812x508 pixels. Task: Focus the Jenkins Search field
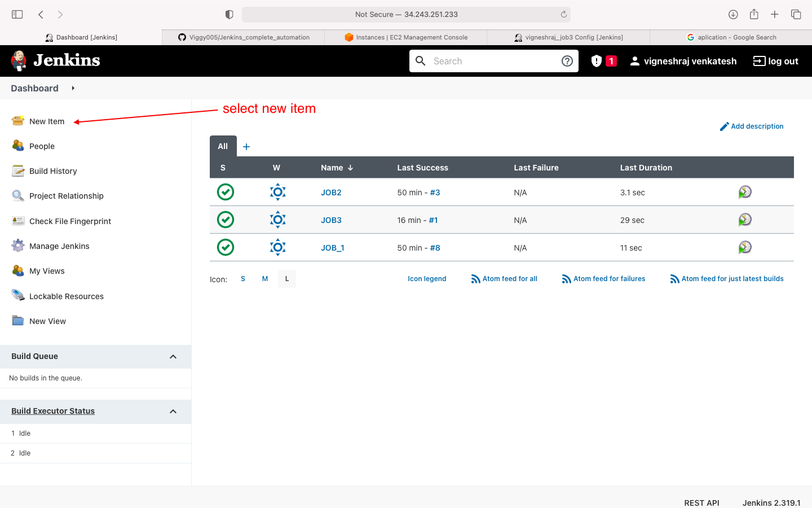(x=494, y=61)
